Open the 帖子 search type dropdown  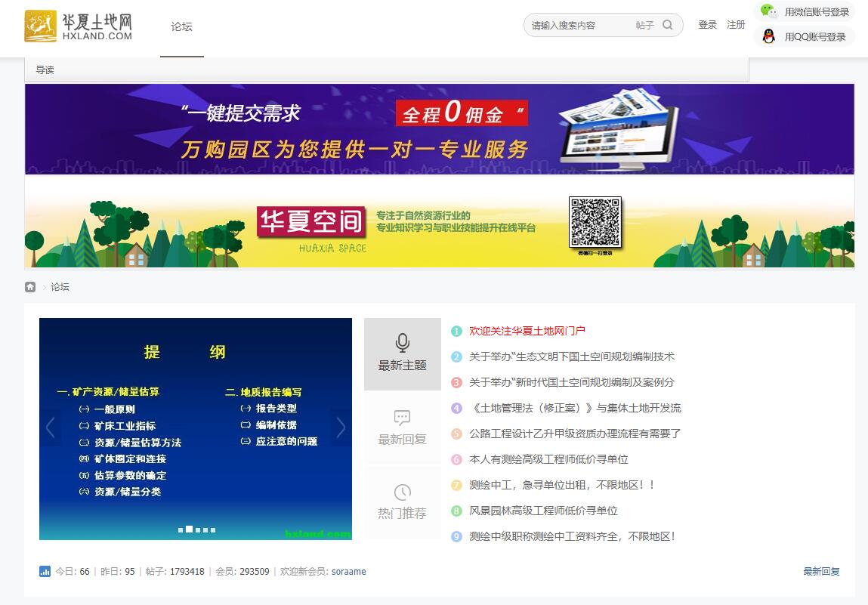644,26
